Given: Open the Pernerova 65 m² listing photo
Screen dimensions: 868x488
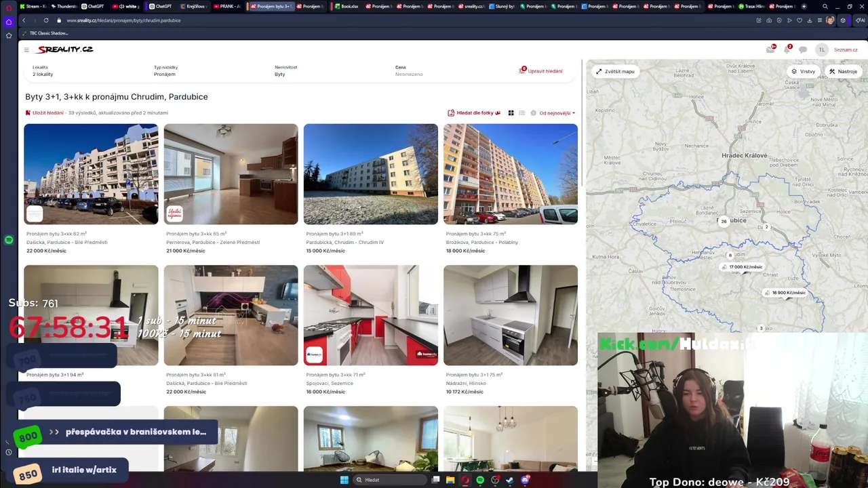Looking at the screenshot, I should pos(231,174).
